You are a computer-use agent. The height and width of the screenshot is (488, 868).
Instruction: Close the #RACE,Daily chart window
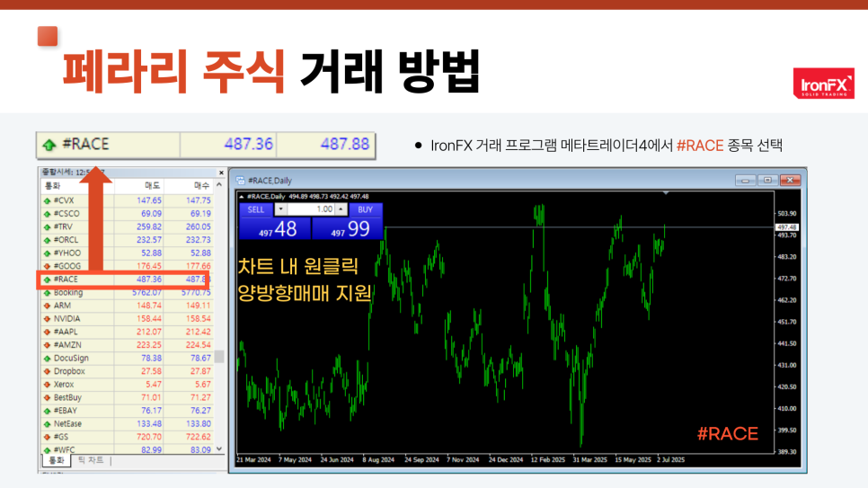coord(790,181)
